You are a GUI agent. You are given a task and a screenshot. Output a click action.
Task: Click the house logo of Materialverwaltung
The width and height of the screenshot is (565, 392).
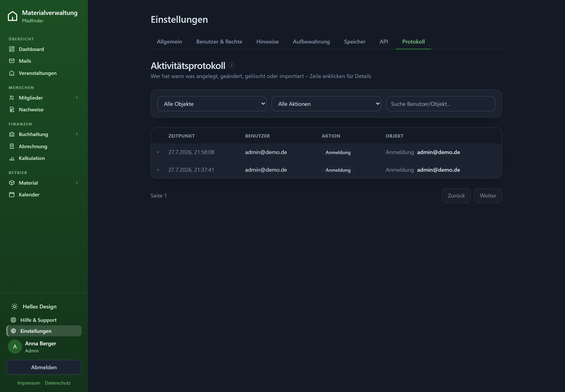click(x=13, y=16)
